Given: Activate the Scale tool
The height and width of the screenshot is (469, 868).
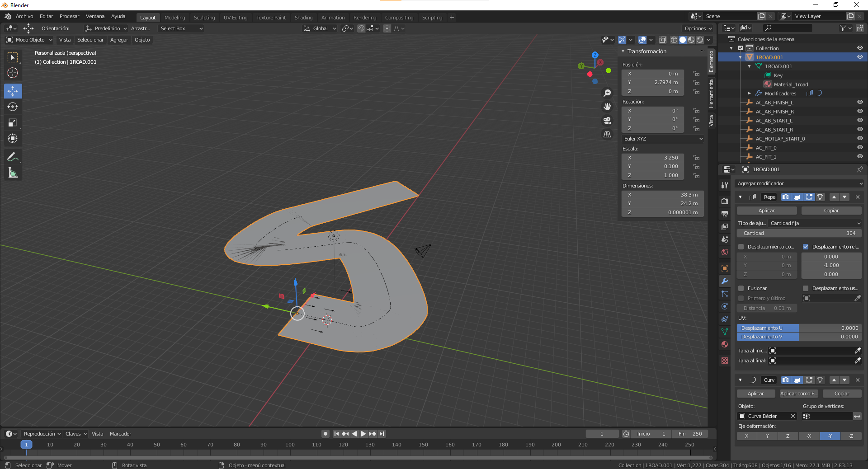Looking at the screenshot, I should [13, 122].
